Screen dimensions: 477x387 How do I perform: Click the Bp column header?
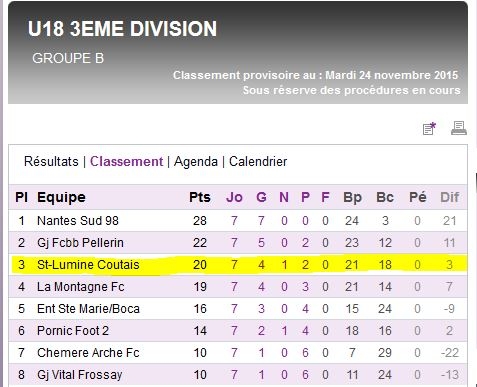point(352,197)
